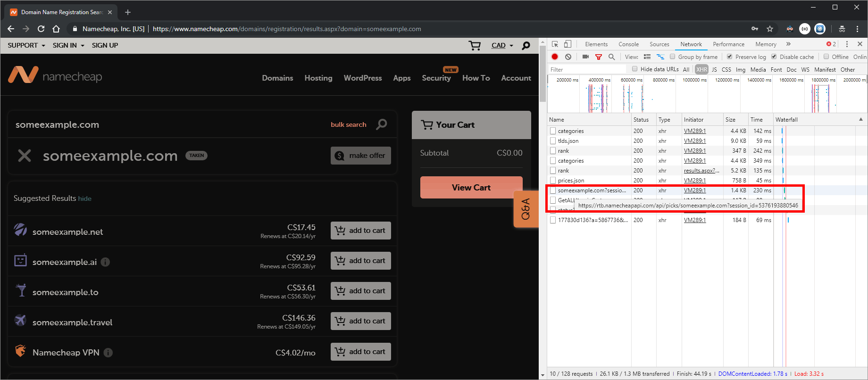Open DevTools customize three-dot menu
This screenshot has height=380, width=868.
[847, 44]
